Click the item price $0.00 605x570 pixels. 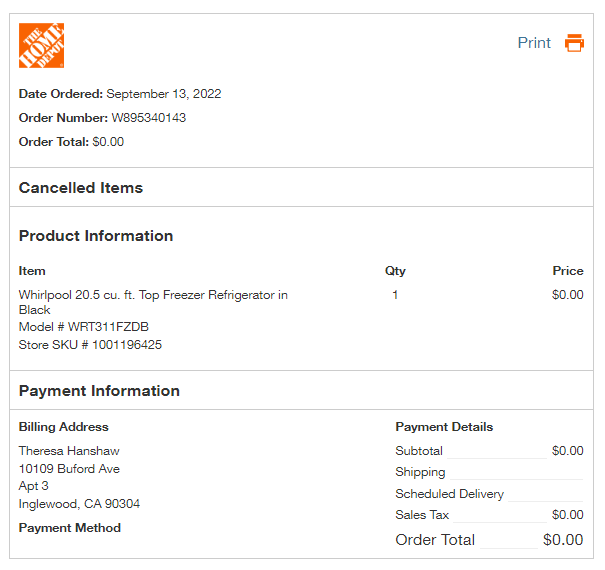[x=568, y=295]
